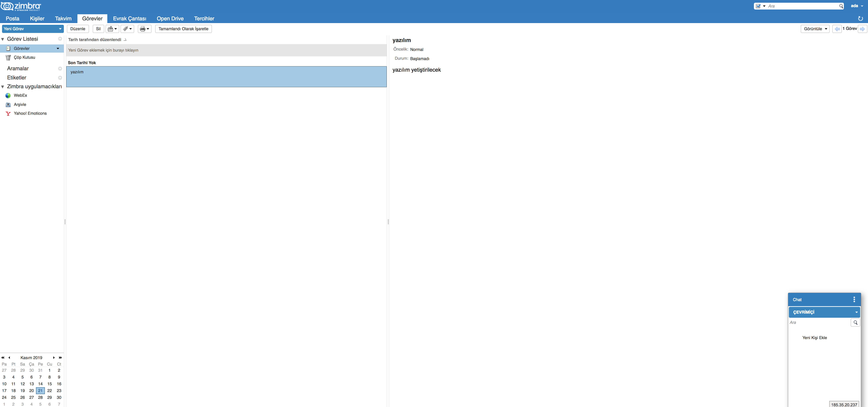Click the Aramalar section header
Screen dimensions: 868x407
pyautogui.click(x=18, y=68)
